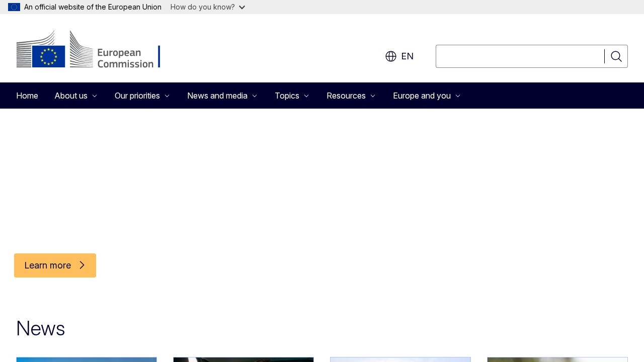This screenshot has width=644, height=362.
Task: Open the fourth news card thumbnail
Action: click(557, 359)
